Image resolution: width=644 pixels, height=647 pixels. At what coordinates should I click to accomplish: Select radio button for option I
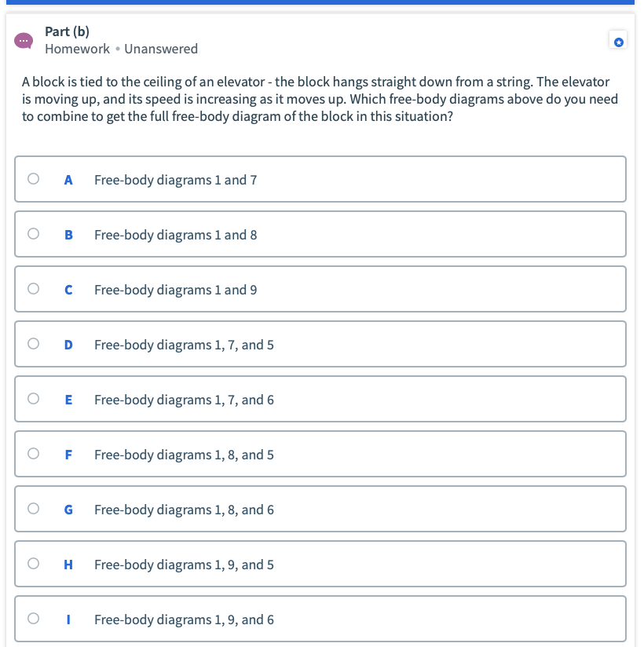pos(34,618)
